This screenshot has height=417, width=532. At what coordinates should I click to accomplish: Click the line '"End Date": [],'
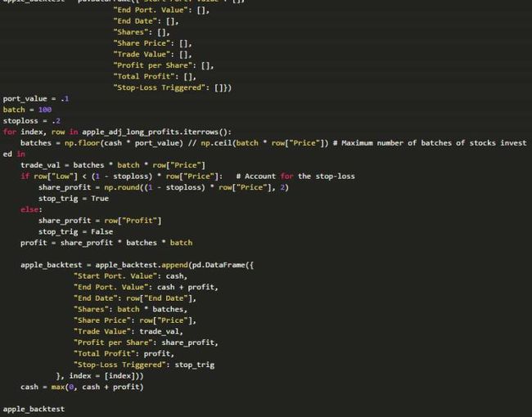pyautogui.click(x=146, y=21)
